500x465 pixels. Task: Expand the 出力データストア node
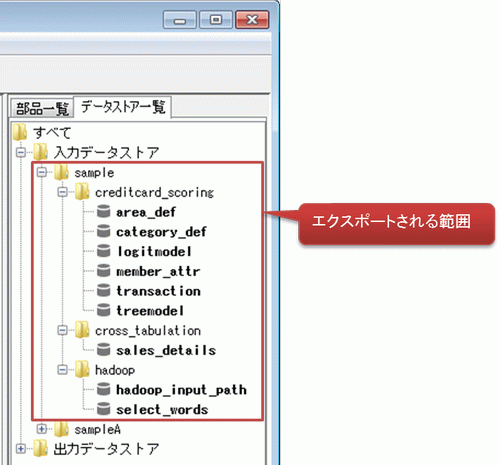[x=21, y=449]
